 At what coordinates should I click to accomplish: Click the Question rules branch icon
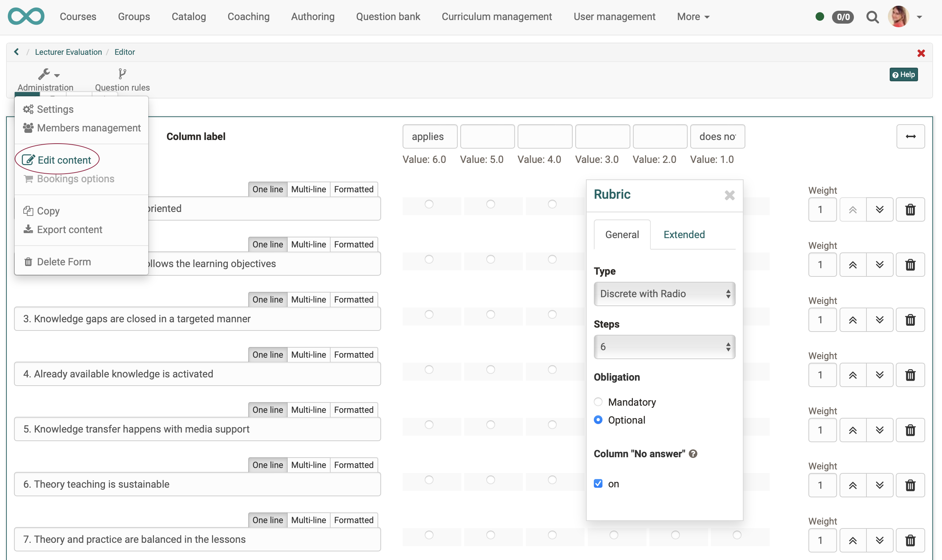pos(122,74)
